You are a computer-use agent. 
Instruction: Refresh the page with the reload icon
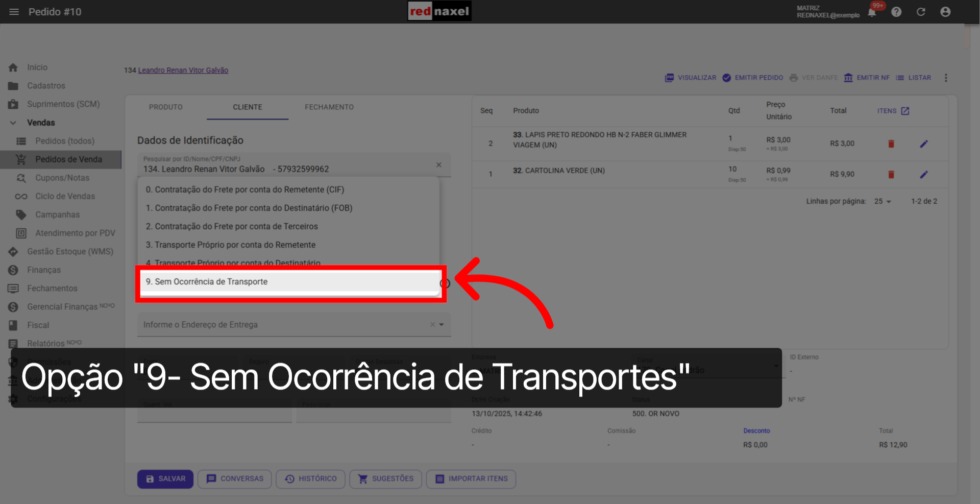click(x=921, y=12)
